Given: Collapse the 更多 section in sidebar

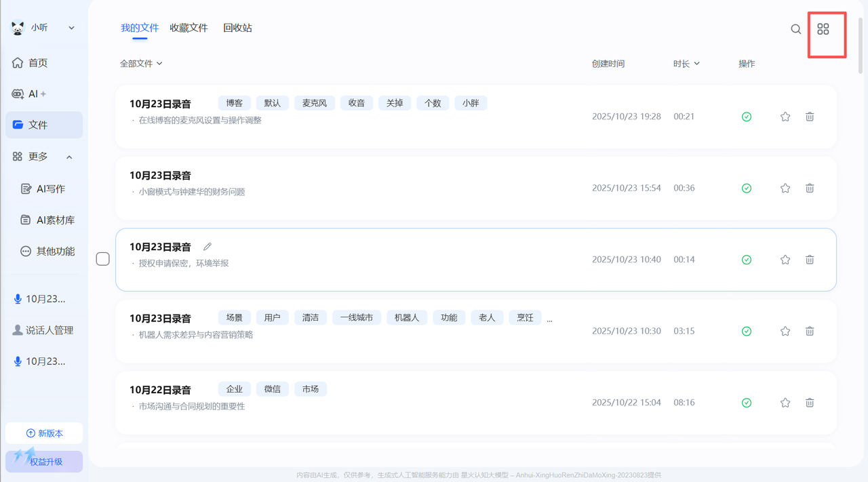Looking at the screenshot, I should click(69, 157).
